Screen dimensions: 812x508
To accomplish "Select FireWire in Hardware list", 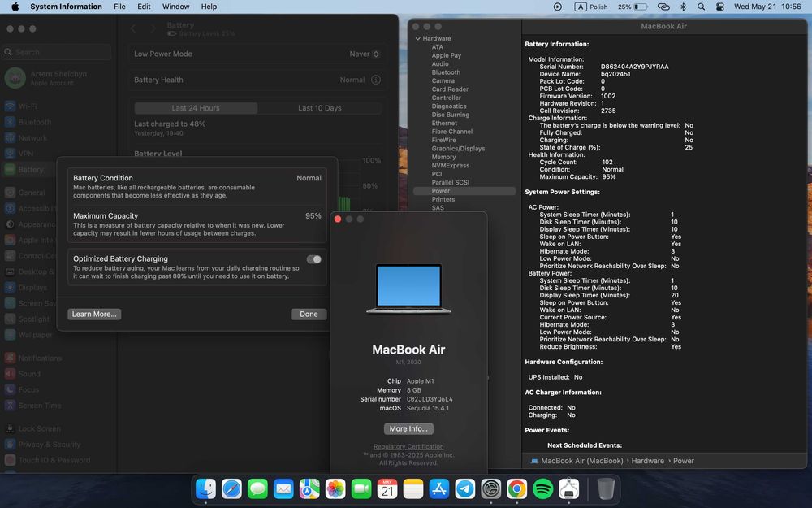I will pyautogui.click(x=444, y=140).
